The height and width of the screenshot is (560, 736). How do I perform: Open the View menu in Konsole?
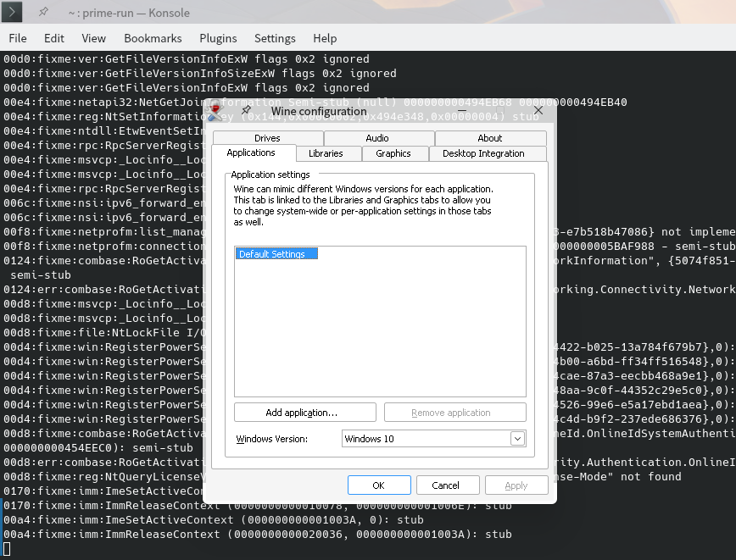click(93, 38)
